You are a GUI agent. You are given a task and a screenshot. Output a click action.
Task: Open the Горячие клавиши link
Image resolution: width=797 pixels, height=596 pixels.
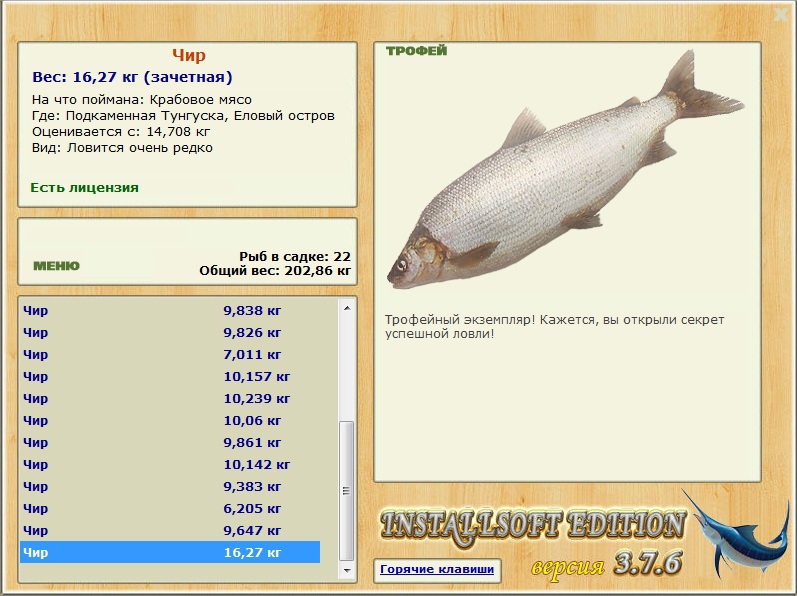pos(437,570)
